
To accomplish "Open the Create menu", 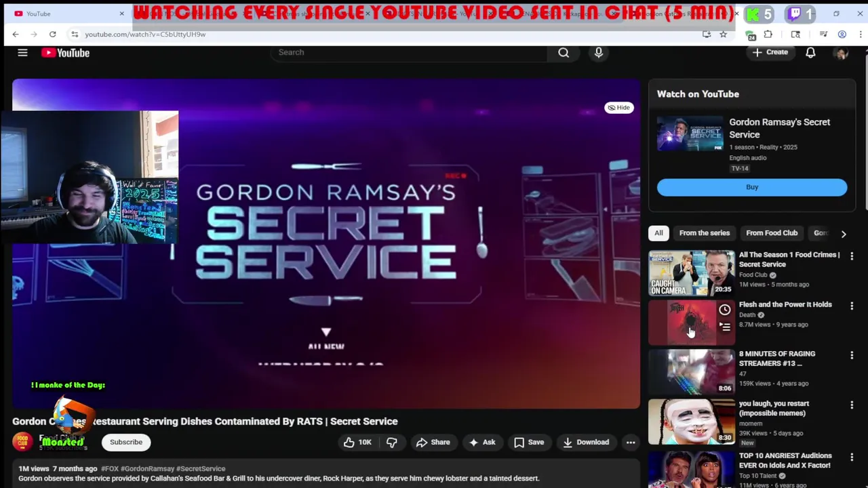I will point(770,52).
